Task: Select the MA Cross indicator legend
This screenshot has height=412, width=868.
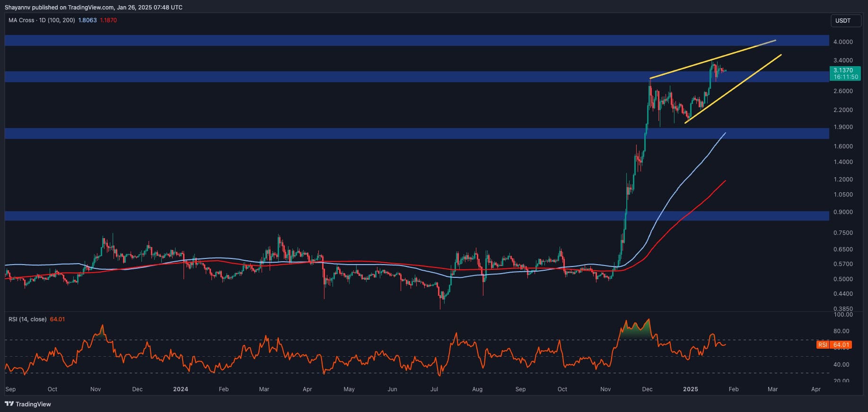Action: click(42, 20)
